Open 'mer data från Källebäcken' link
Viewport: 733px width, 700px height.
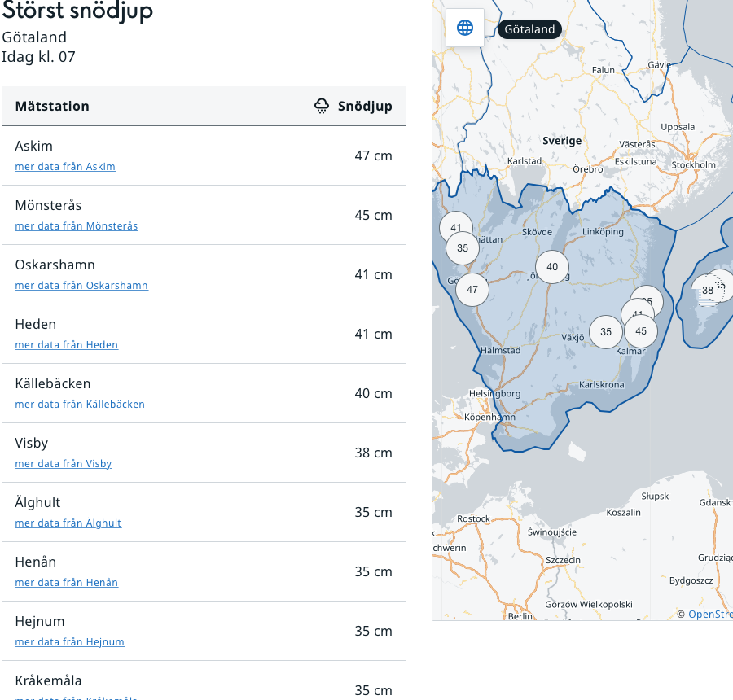(80, 405)
